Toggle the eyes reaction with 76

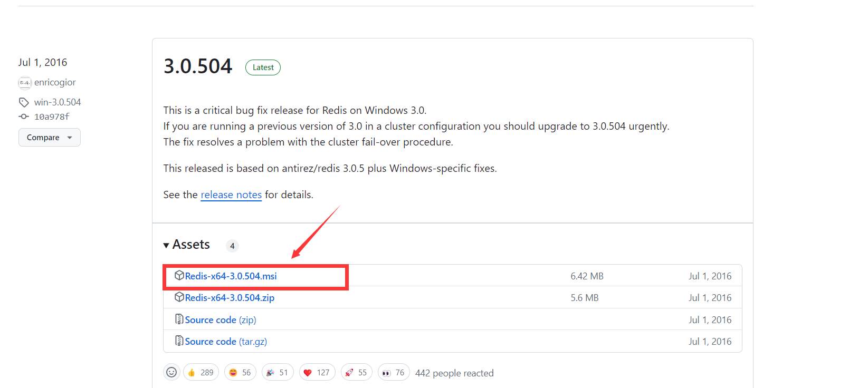pyautogui.click(x=394, y=372)
